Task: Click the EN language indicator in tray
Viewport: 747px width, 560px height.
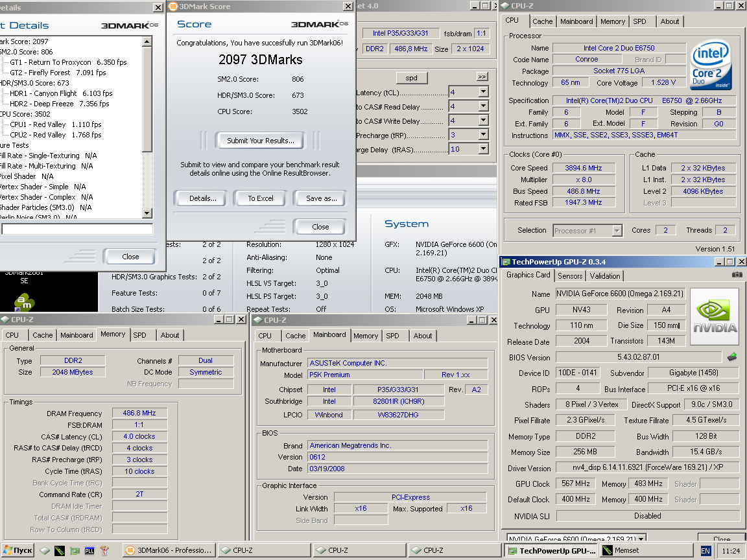Action: click(705, 551)
